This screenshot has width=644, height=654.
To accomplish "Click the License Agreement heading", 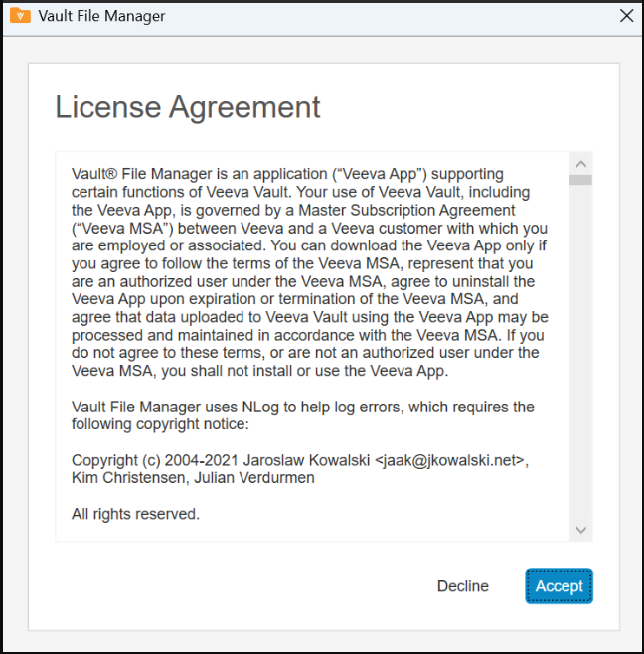I will click(188, 107).
